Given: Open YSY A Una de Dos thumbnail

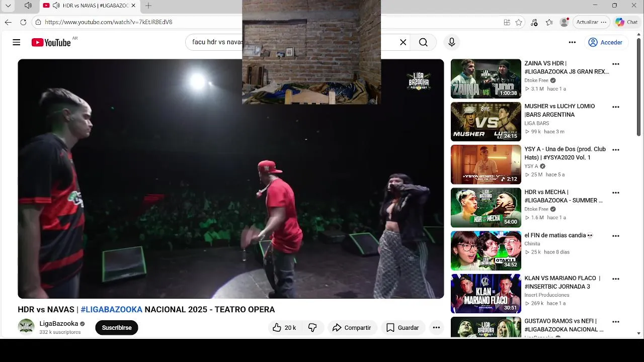Looking at the screenshot, I should coord(486,164).
